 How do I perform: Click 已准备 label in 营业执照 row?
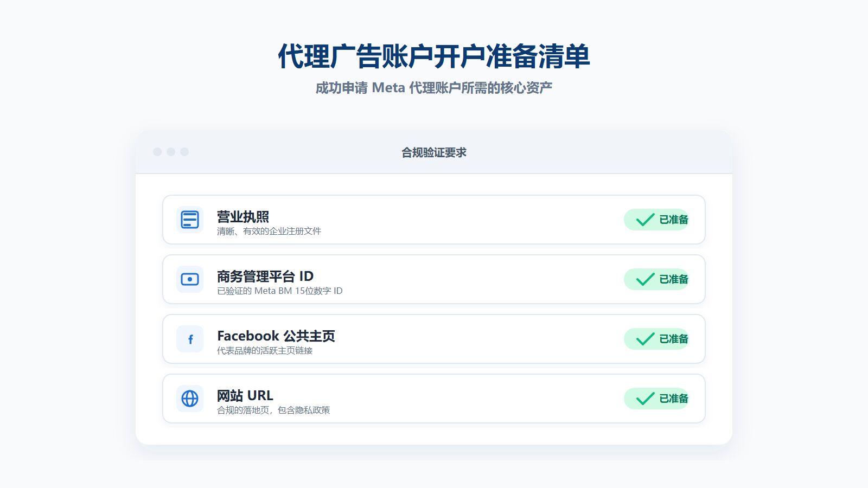(674, 220)
